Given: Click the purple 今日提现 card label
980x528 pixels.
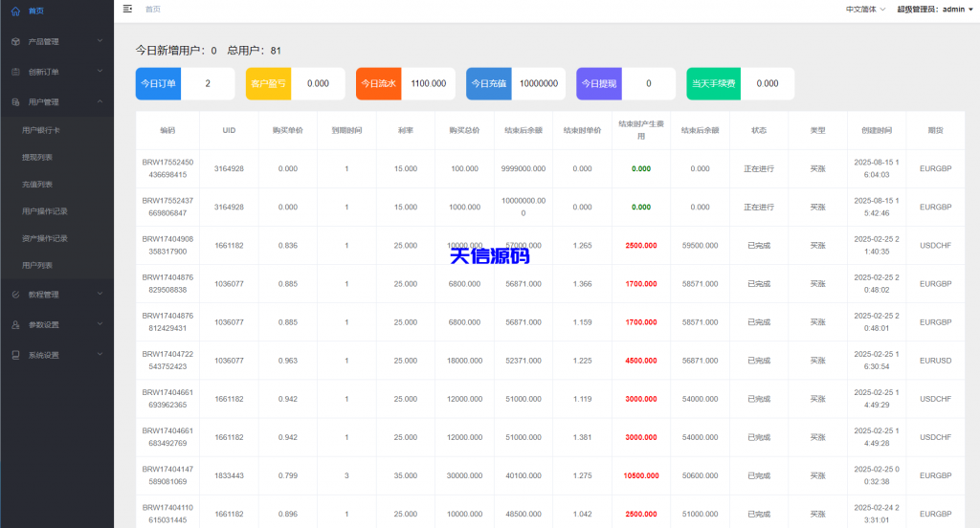Looking at the screenshot, I should click(x=599, y=84).
